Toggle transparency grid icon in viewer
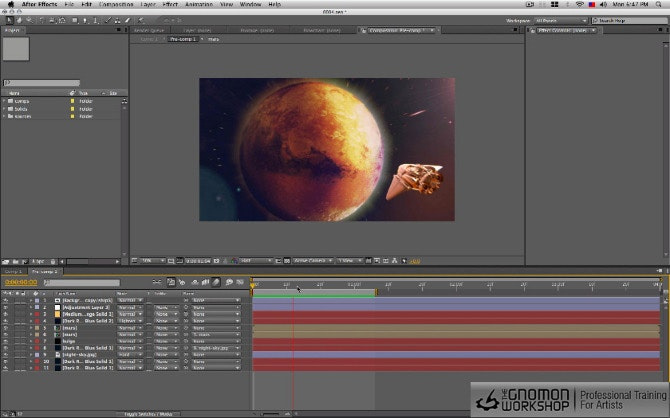This screenshot has width=670, height=418. click(x=287, y=261)
